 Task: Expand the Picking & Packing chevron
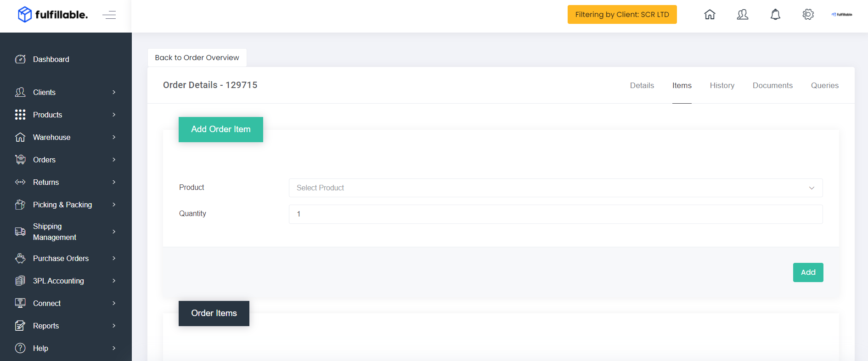coord(114,205)
